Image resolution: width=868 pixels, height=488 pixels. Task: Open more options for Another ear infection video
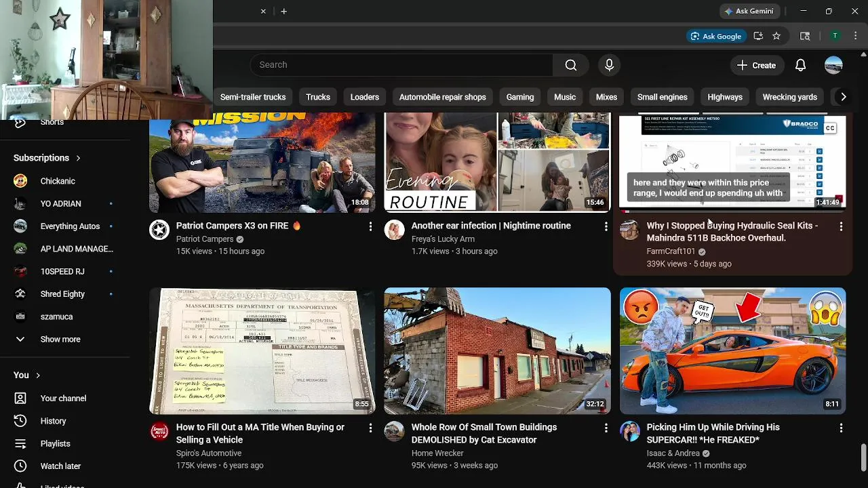[606, 226]
